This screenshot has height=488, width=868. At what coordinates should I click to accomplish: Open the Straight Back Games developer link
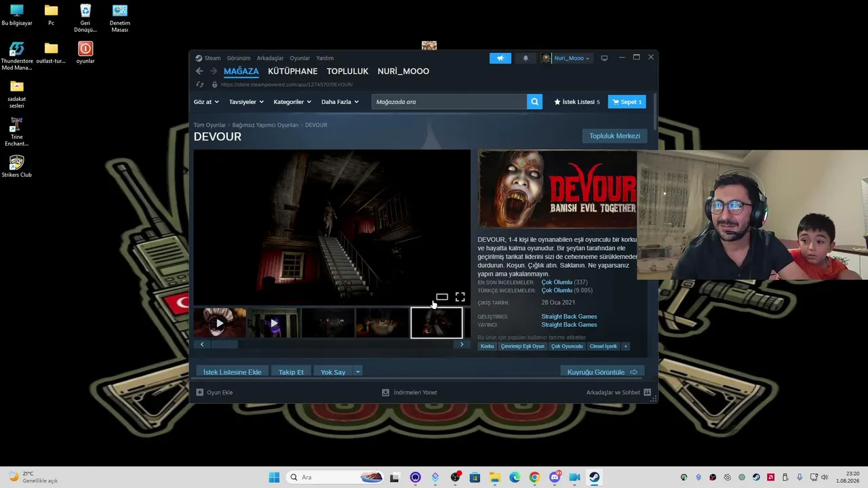click(569, 317)
